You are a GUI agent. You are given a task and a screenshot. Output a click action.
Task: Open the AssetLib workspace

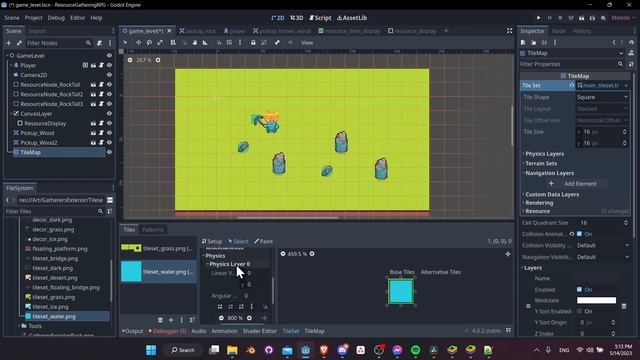pos(352,18)
